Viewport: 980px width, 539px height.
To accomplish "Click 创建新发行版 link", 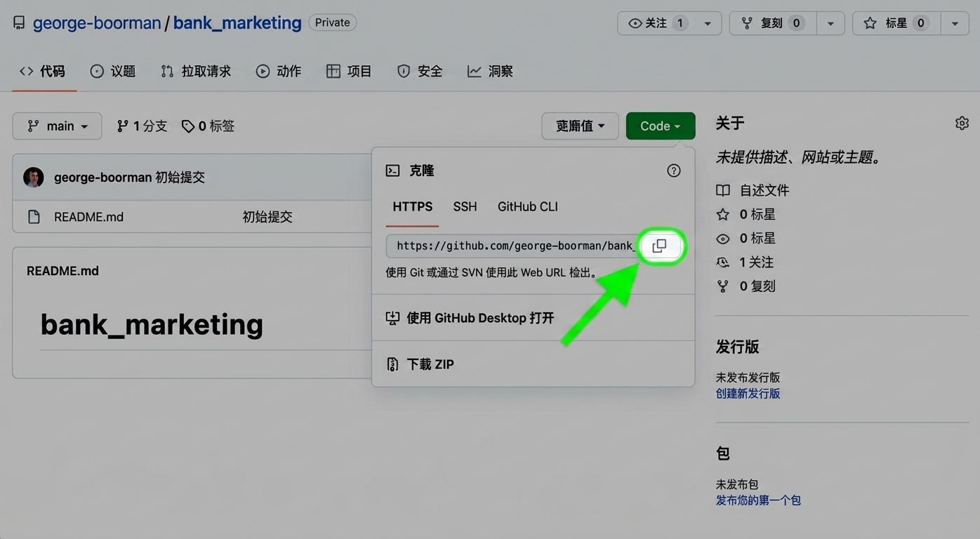I will pyautogui.click(x=748, y=394).
